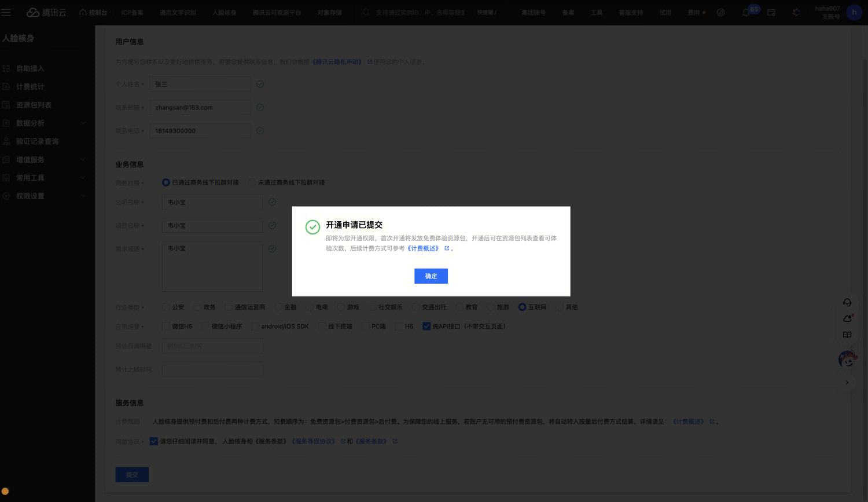Click the theme toggle icon beside haha007
Screen dimensions: 868x502
[796, 12]
